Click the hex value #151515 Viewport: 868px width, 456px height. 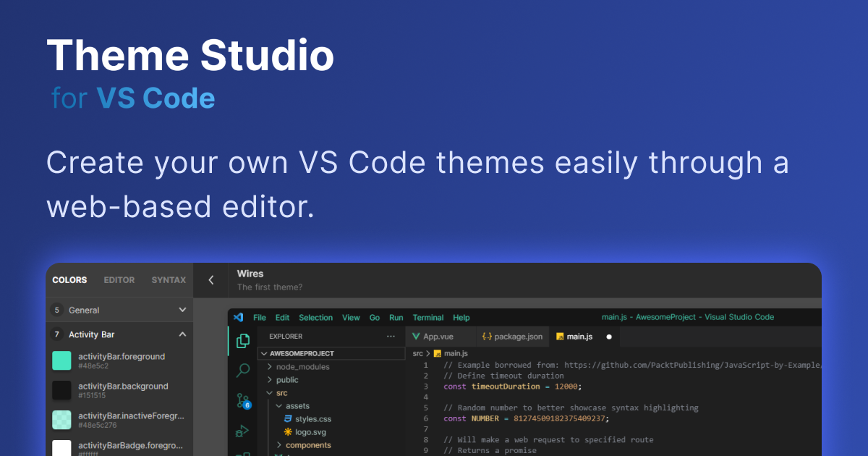tap(92, 396)
